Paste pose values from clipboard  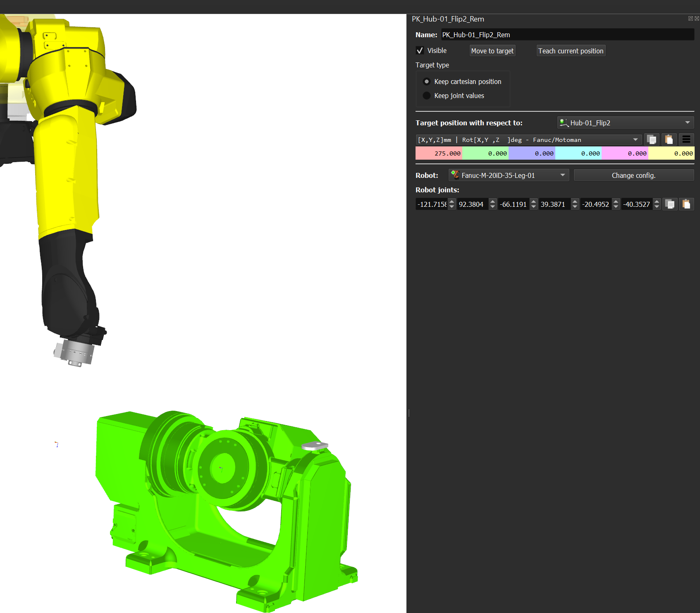click(669, 140)
